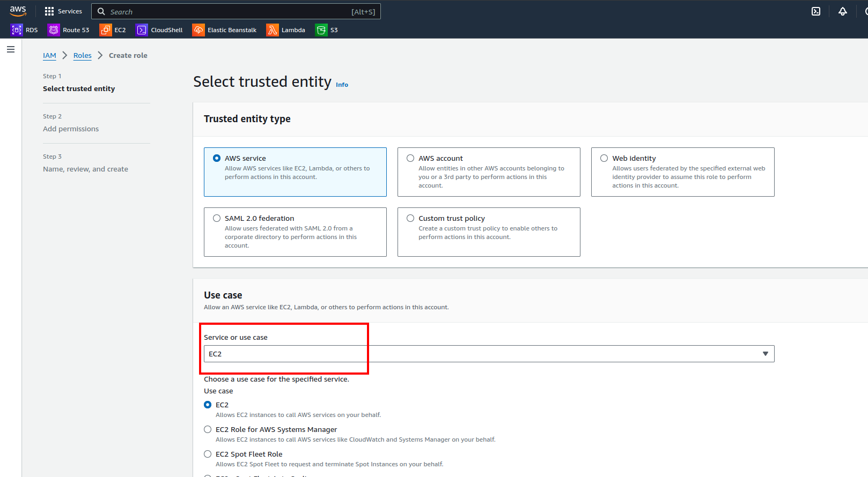Click 'Allows EC2 instances to call AWS services on your behalf.'
Viewport: 868px width, 477px height.
click(x=298, y=415)
